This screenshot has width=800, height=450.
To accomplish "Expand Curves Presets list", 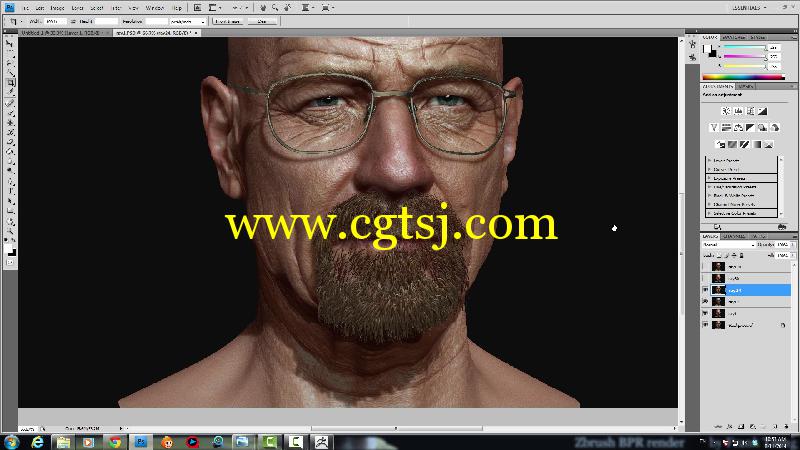I will pos(709,169).
